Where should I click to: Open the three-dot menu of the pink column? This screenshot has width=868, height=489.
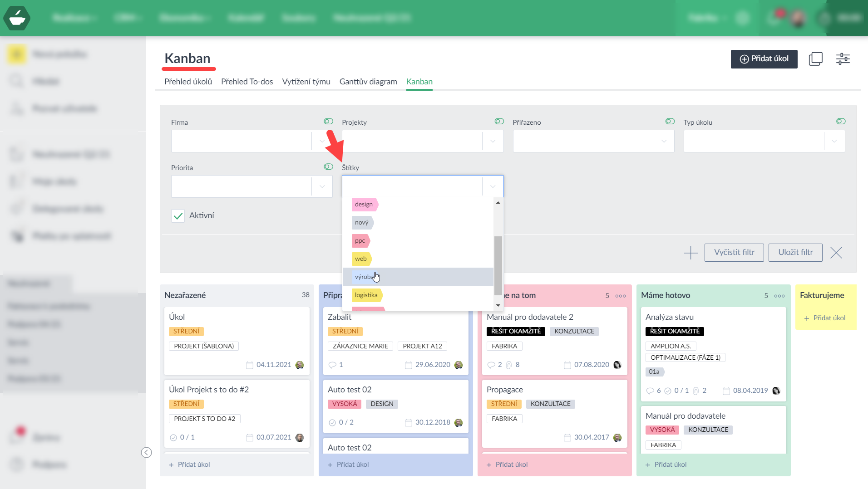tap(620, 296)
